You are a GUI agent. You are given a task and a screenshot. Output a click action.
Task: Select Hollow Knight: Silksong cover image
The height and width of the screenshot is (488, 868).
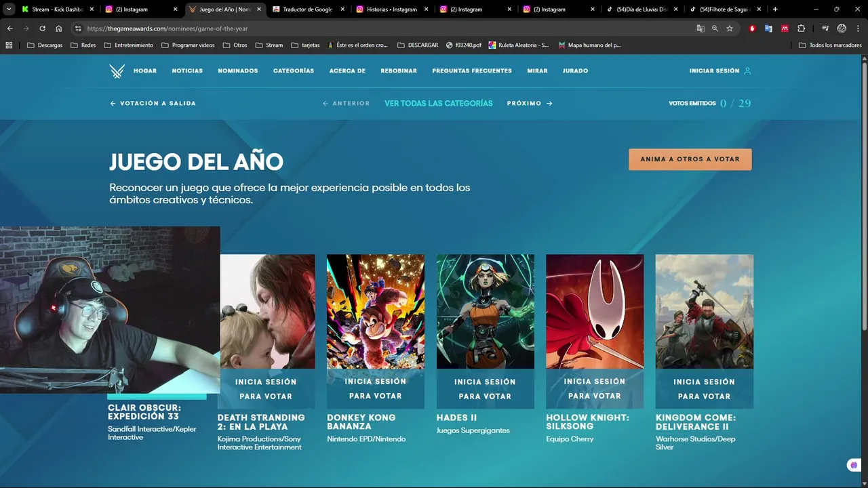point(595,311)
